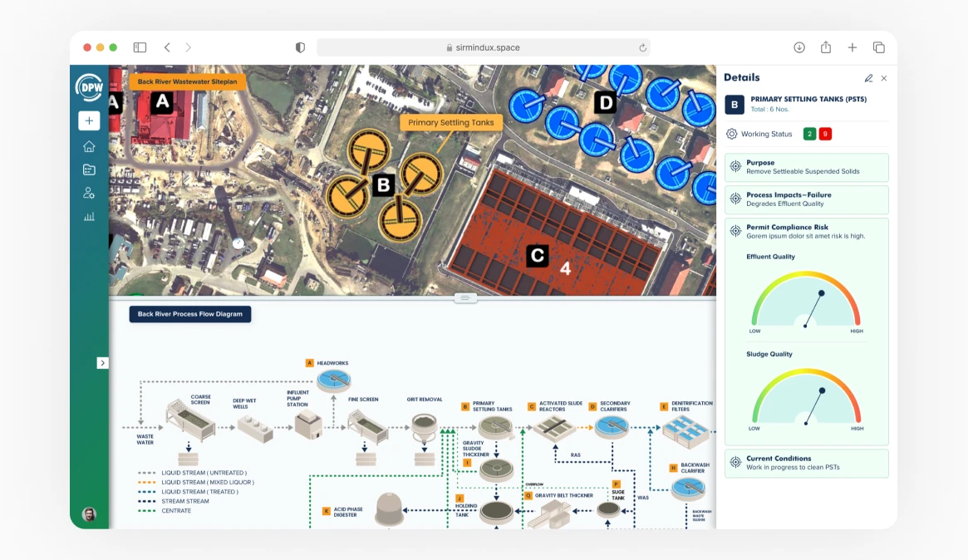The width and height of the screenshot is (968, 560).
Task: Show browser tab overview
Action: click(879, 47)
